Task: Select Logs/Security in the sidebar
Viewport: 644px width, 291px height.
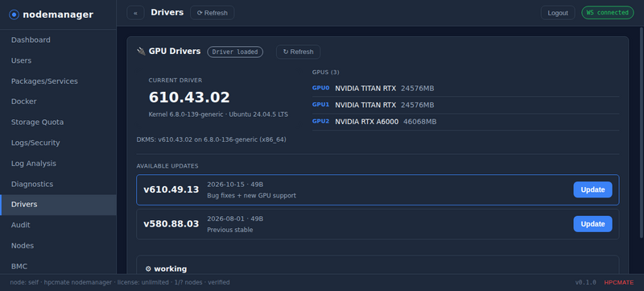Action: 58,143
